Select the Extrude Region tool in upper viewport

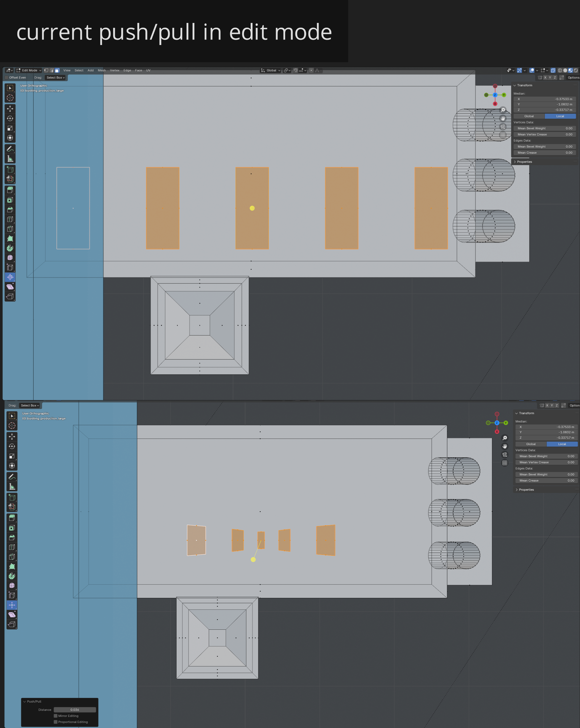(x=10, y=190)
